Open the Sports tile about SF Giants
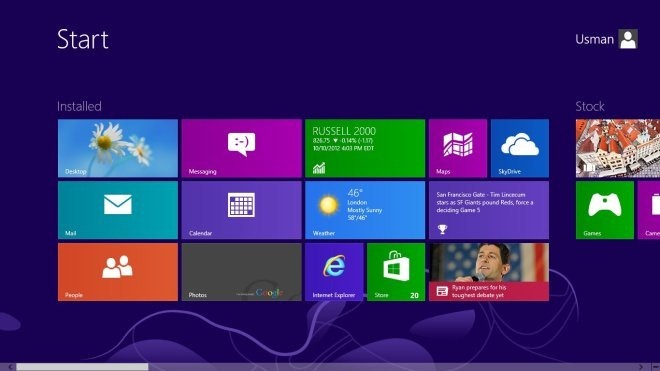The image size is (660, 371). [x=489, y=210]
